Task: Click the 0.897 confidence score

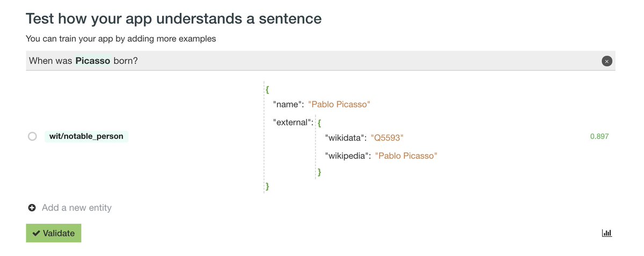Action: 599,136
